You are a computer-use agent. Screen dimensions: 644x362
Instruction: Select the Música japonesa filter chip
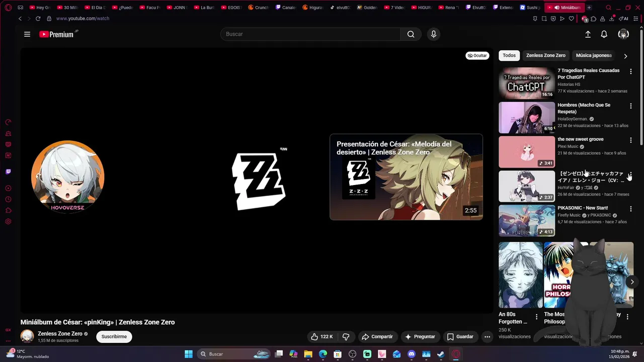tap(594, 55)
